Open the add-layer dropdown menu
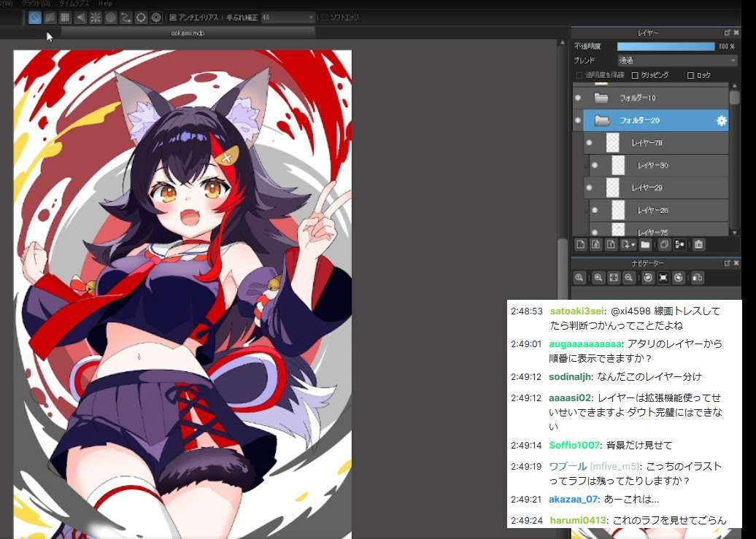The height and width of the screenshot is (539, 756). [x=628, y=244]
